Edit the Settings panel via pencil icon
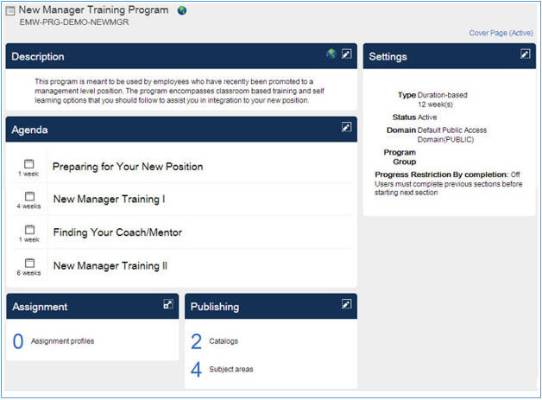 (525, 54)
